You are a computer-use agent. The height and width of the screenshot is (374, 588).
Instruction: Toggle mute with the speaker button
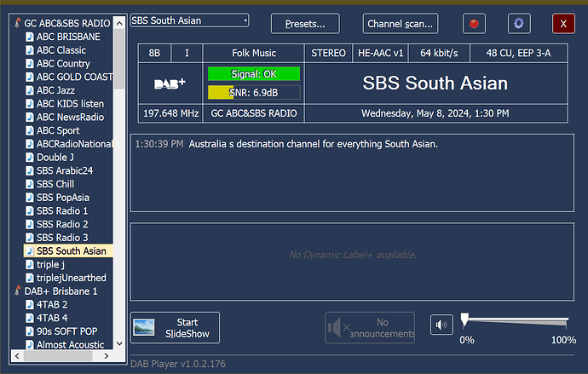coord(441,325)
